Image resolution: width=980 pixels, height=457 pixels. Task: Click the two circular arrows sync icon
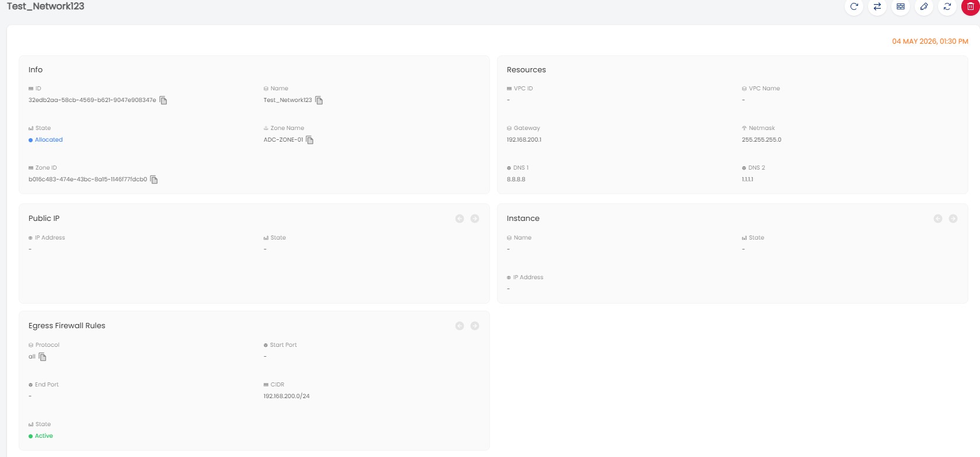pyautogui.click(x=947, y=6)
